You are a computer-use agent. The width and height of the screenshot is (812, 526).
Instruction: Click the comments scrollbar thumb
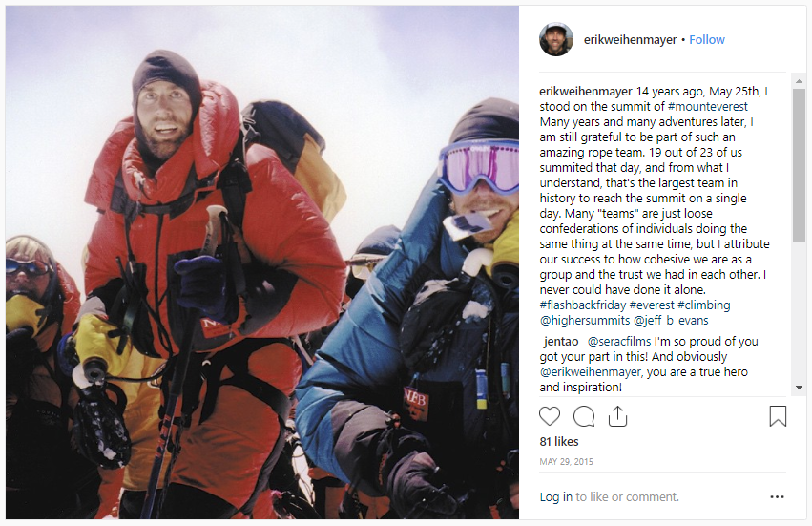[x=799, y=165]
